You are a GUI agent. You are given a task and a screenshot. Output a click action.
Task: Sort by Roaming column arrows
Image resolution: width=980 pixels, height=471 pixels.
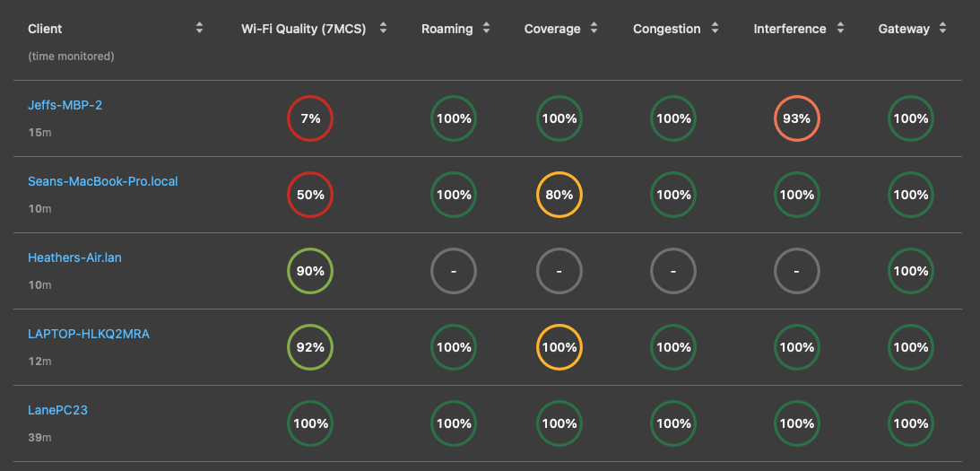point(486,29)
